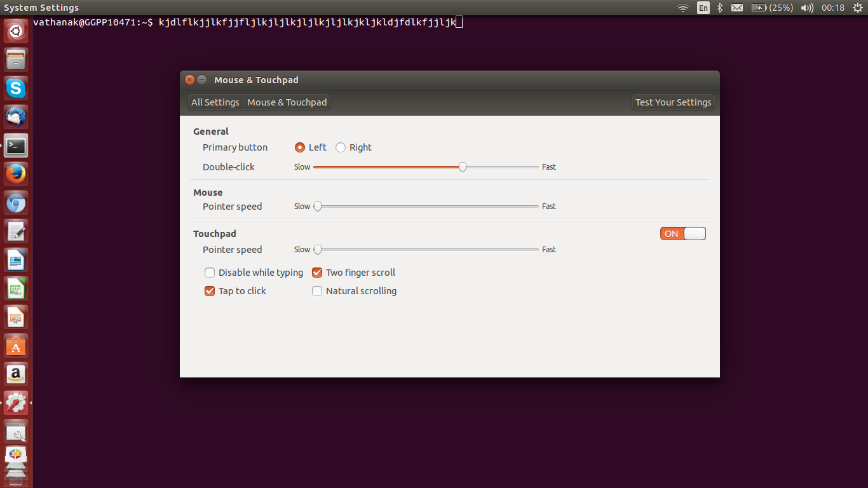Open the Wi-Fi network indicator
The width and height of the screenshot is (868, 488).
[x=683, y=8]
